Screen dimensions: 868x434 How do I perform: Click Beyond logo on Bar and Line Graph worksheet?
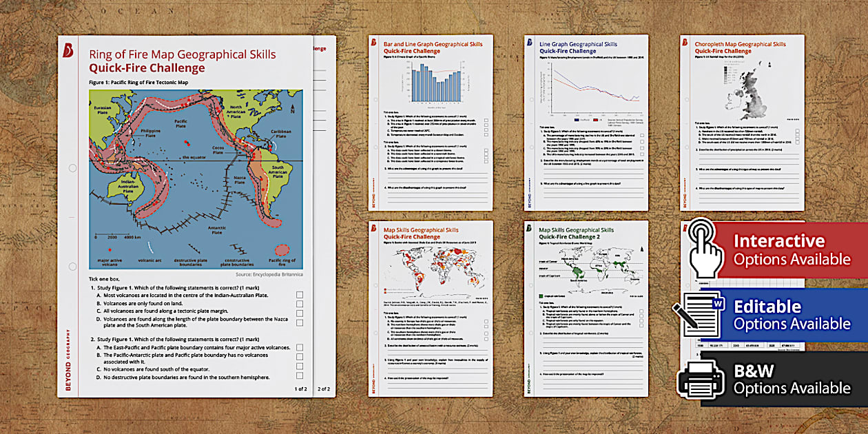[x=375, y=42]
